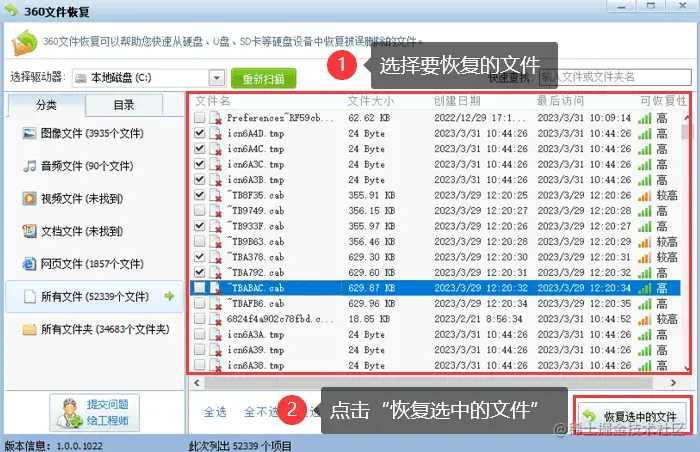Select 网页文件 (1857个文件) category

click(95, 264)
